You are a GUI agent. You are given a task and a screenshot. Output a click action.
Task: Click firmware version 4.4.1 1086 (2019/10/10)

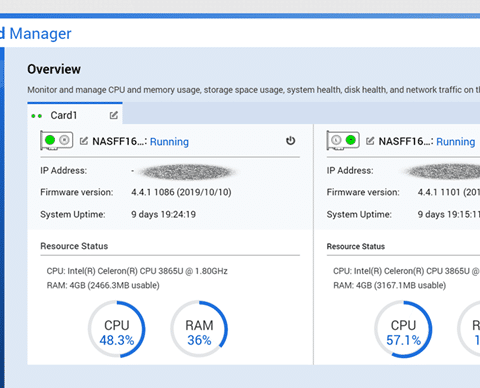coord(181,192)
